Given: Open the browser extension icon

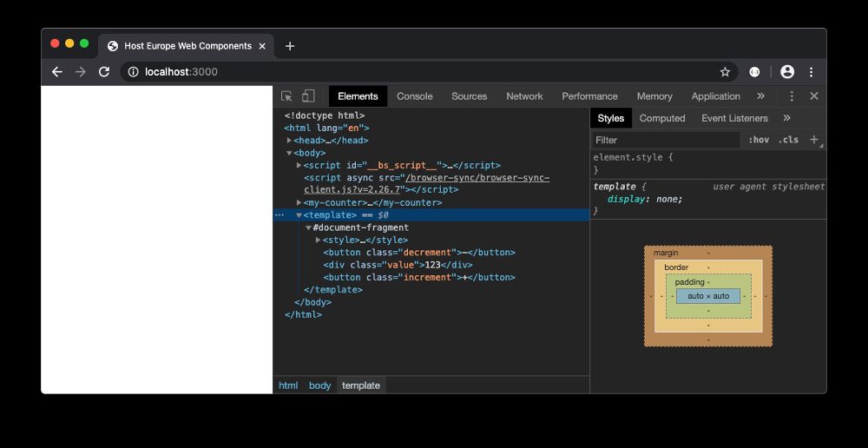Looking at the screenshot, I should (754, 72).
